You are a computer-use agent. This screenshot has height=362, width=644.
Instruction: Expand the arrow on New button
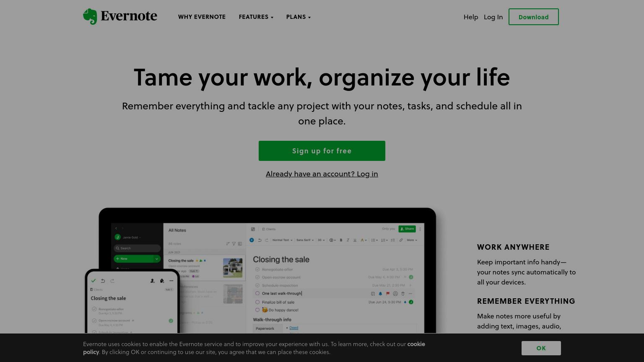pyautogui.click(x=157, y=259)
